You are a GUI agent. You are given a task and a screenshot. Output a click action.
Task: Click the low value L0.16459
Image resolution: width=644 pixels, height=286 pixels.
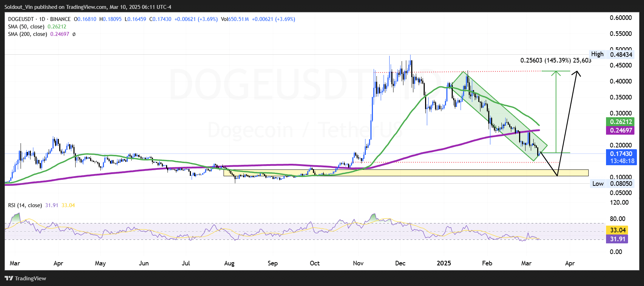click(x=135, y=19)
